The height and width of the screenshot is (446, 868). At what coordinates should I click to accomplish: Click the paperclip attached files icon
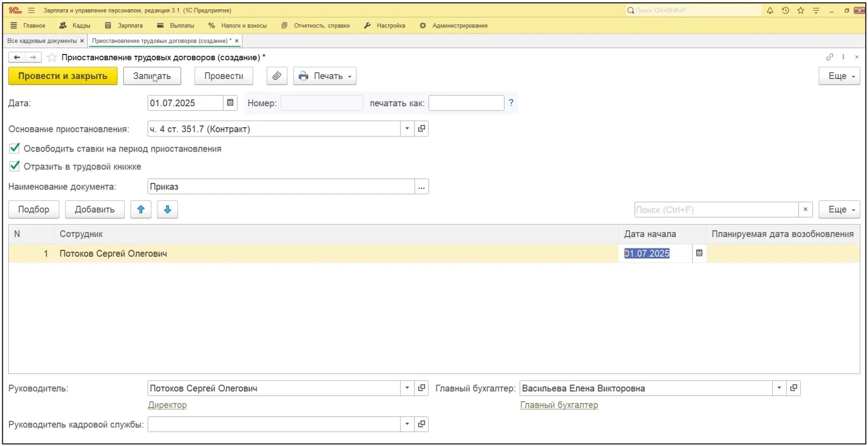click(277, 76)
